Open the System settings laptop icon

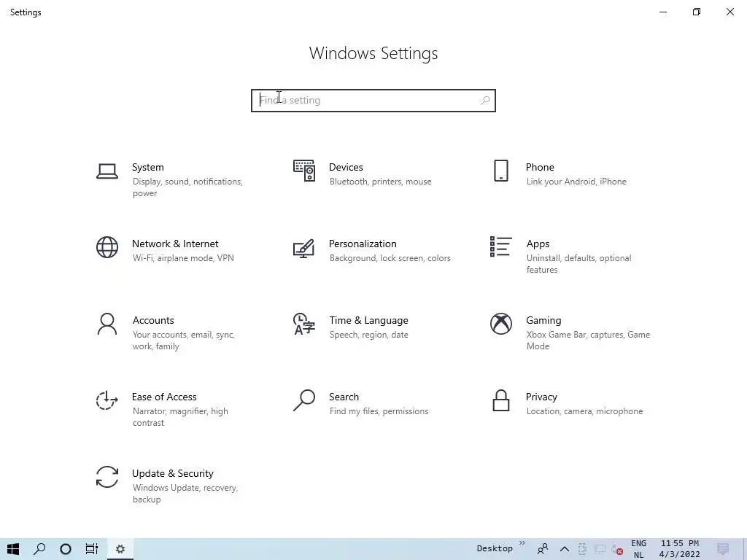107,171
